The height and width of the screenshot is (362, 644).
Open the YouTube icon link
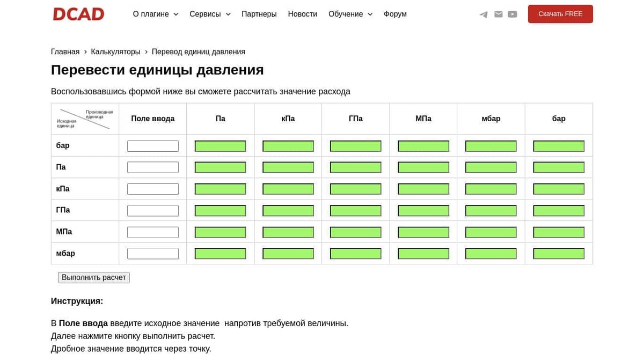(513, 14)
